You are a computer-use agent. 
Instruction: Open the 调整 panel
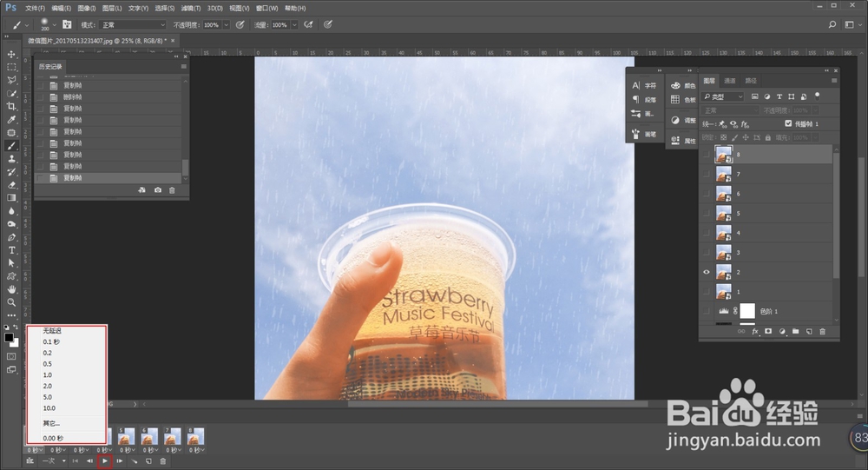click(683, 120)
